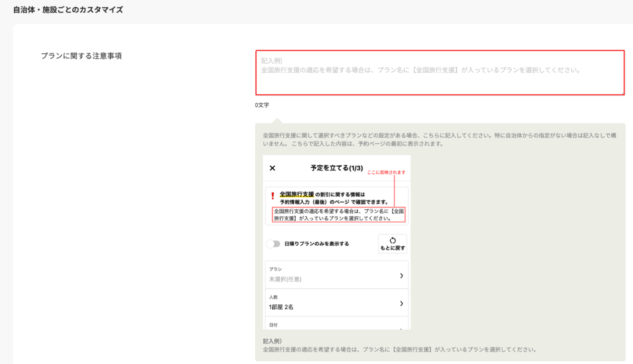
Task: Select the 未選択(任意) plan value
Action: tap(285, 279)
